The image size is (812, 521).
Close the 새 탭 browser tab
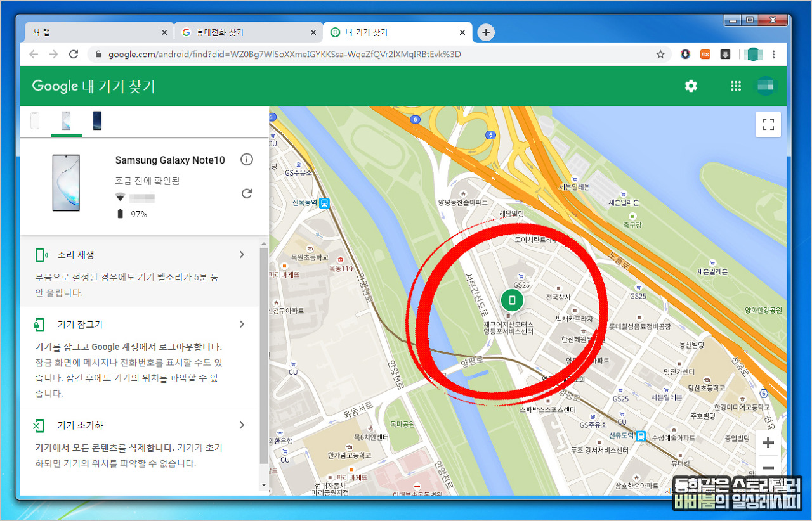(x=164, y=32)
